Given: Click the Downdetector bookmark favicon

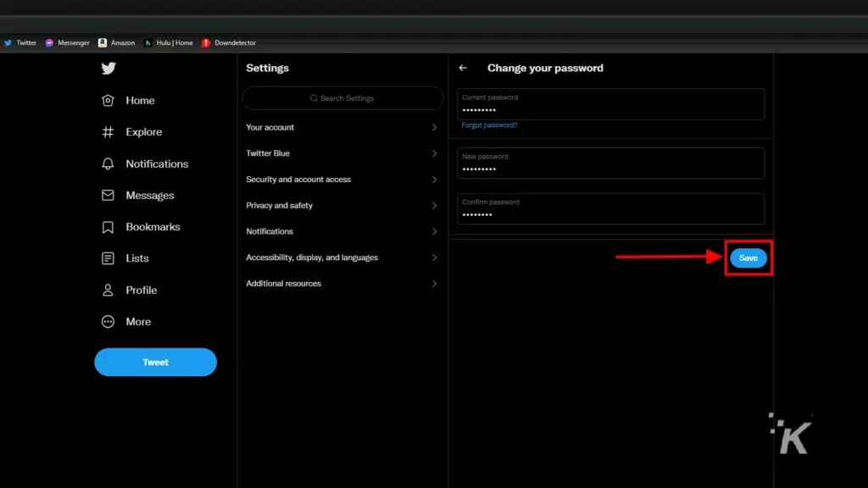Looking at the screenshot, I should coord(206,42).
